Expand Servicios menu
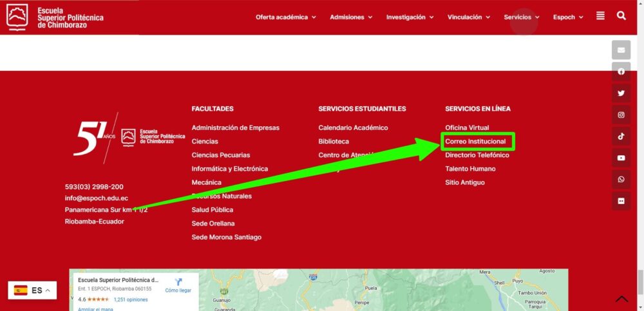Viewport: 644px width, 311px height. tap(522, 17)
